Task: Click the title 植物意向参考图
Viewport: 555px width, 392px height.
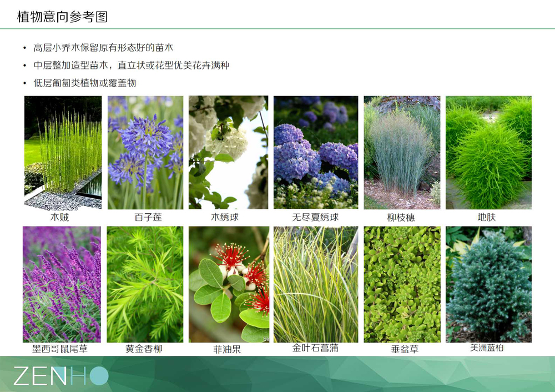Action: (62, 17)
